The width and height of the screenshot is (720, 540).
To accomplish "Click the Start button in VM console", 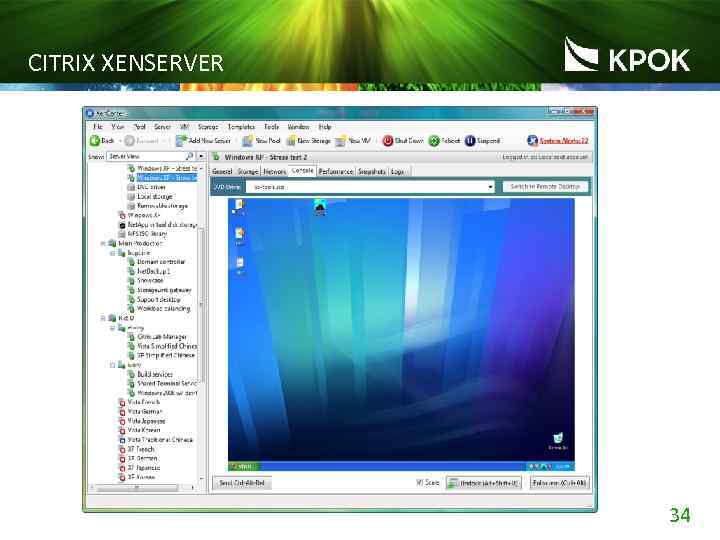I will (244, 467).
